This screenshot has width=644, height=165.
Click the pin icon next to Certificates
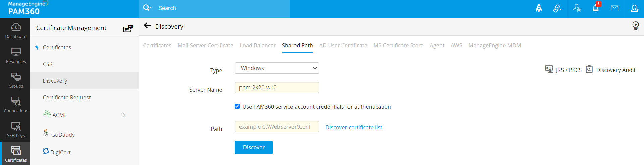[37, 48]
